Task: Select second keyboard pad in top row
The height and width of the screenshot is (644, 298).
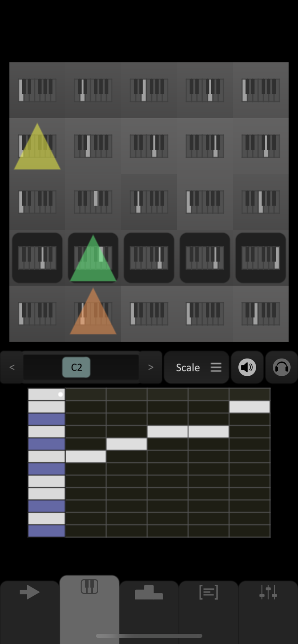Action: tap(93, 90)
